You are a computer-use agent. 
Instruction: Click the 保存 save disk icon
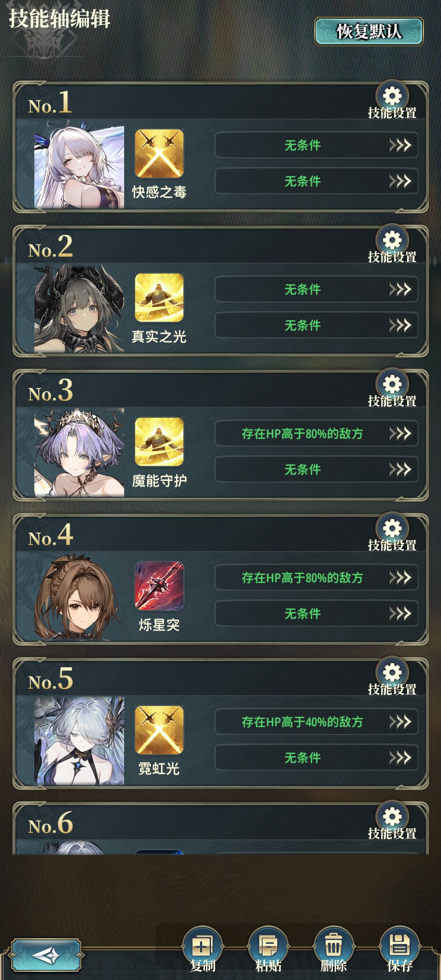[x=399, y=945]
